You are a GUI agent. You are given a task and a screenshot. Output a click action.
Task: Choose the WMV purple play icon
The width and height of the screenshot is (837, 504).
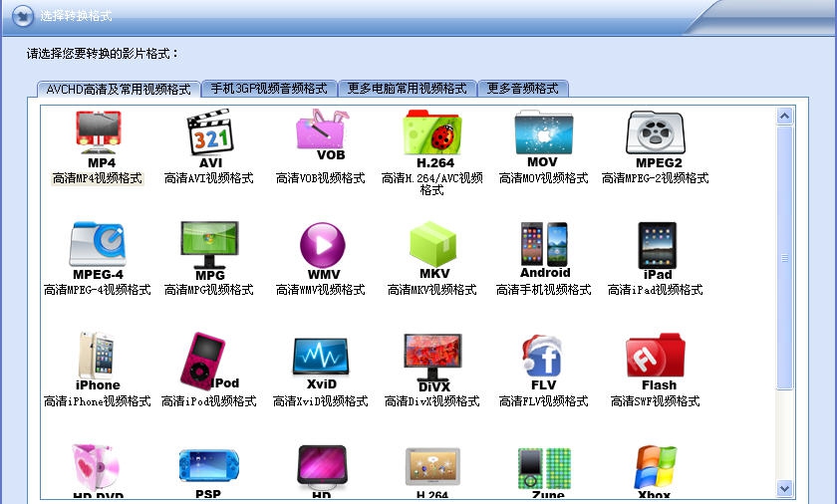(323, 251)
